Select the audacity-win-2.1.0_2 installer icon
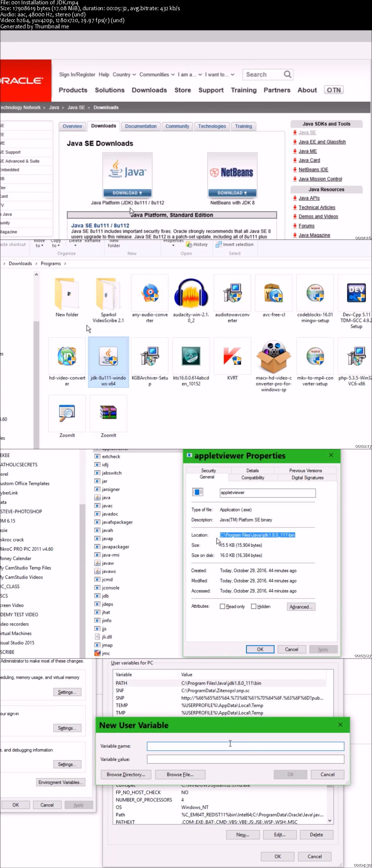This screenshot has width=372, height=868. click(x=191, y=294)
